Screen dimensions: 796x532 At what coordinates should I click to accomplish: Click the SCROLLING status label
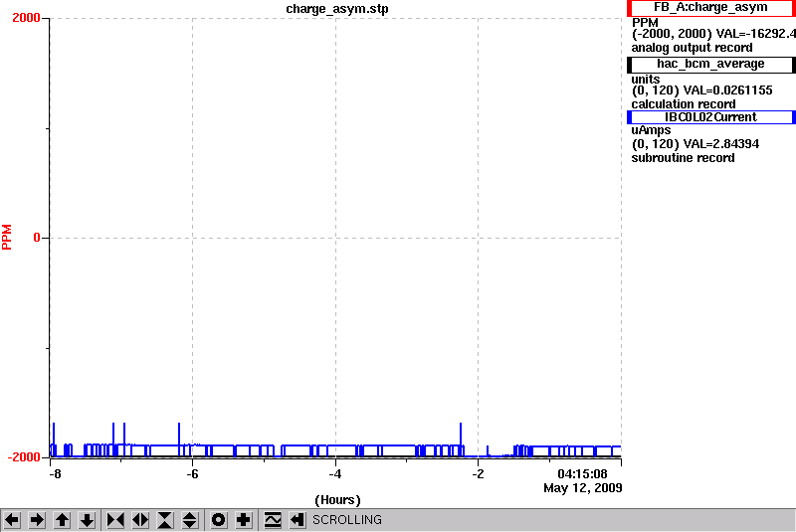coord(347,520)
